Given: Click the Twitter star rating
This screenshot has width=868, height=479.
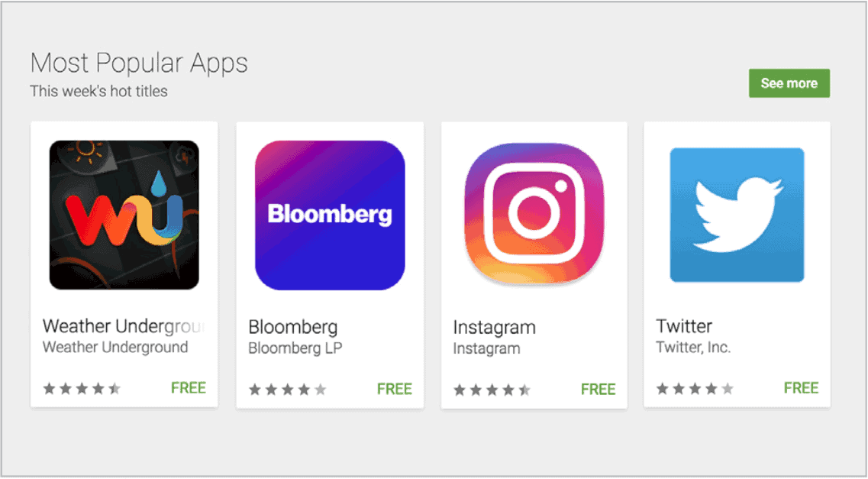Looking at the screenshot, I should tap(695, 389).
